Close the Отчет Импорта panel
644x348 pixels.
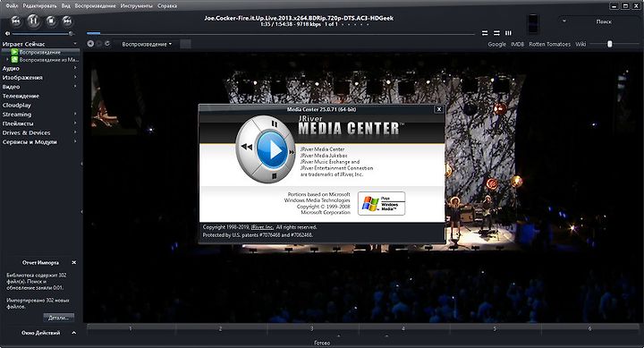tap(74, 262)
